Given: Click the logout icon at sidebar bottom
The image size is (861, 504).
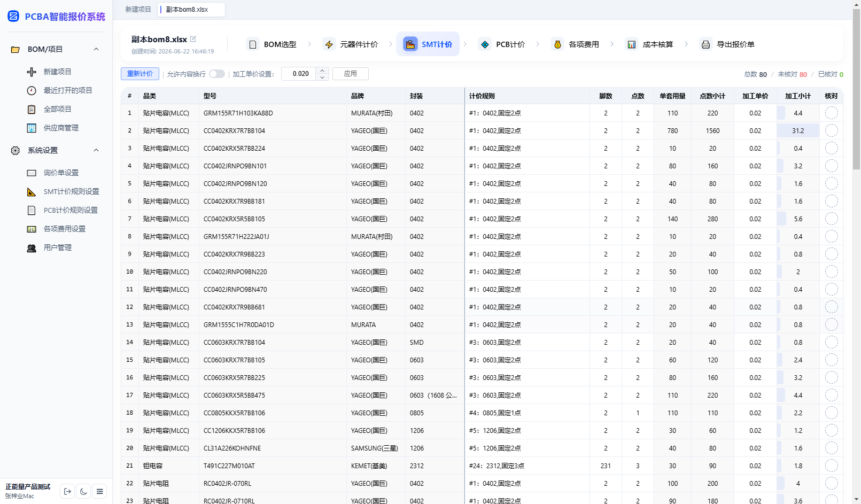Looking at the screenshot, I should pyautogui.click(x=67, y=491).
